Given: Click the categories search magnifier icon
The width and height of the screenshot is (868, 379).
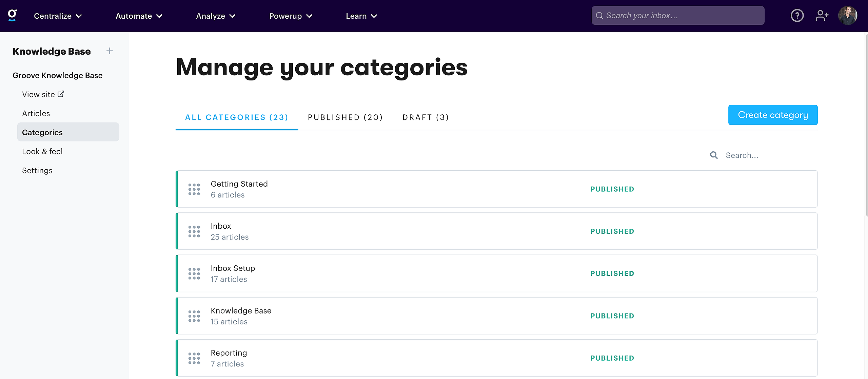Looking at the screenshot, I should tap(714, 155).
